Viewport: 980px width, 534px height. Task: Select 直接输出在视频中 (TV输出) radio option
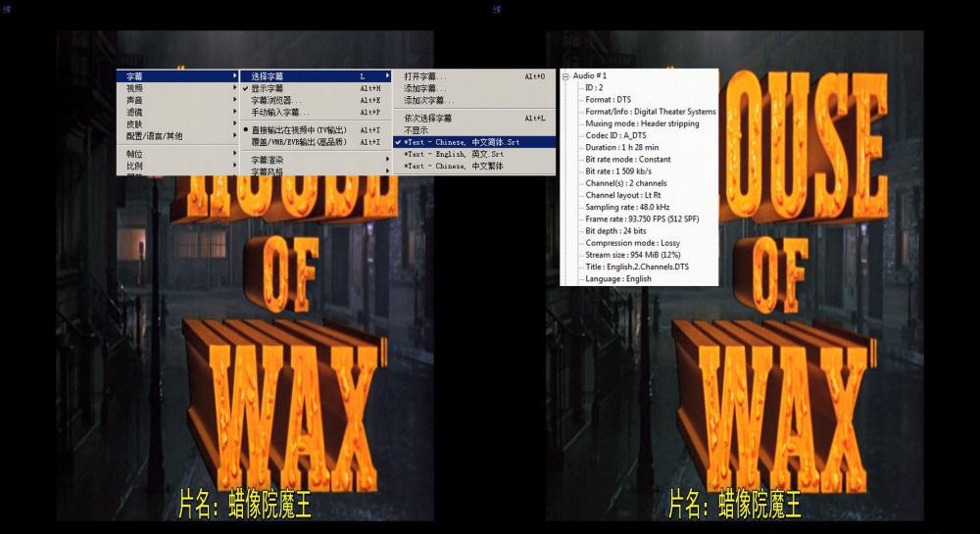pyautogui.click(x=317, y=130)
